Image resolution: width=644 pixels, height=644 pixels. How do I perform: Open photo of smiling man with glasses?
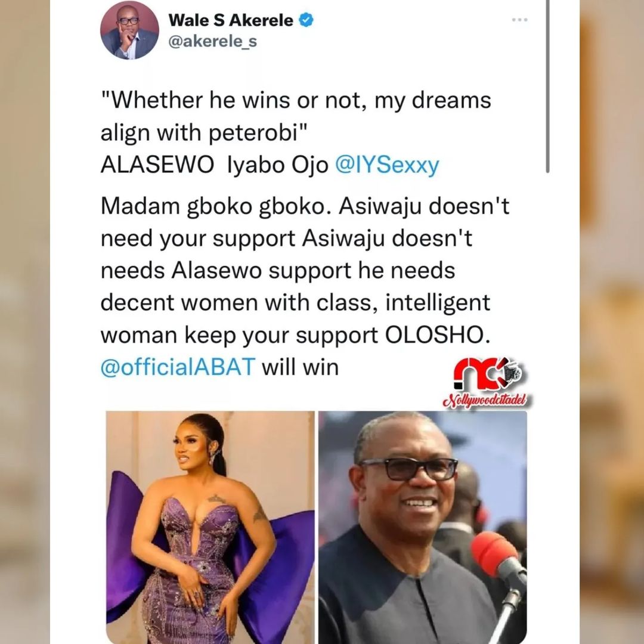(x=423, y=527)
